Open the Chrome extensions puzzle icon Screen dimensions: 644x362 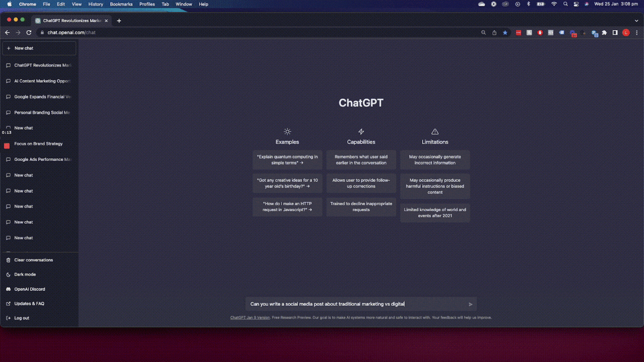coord(604,32)
